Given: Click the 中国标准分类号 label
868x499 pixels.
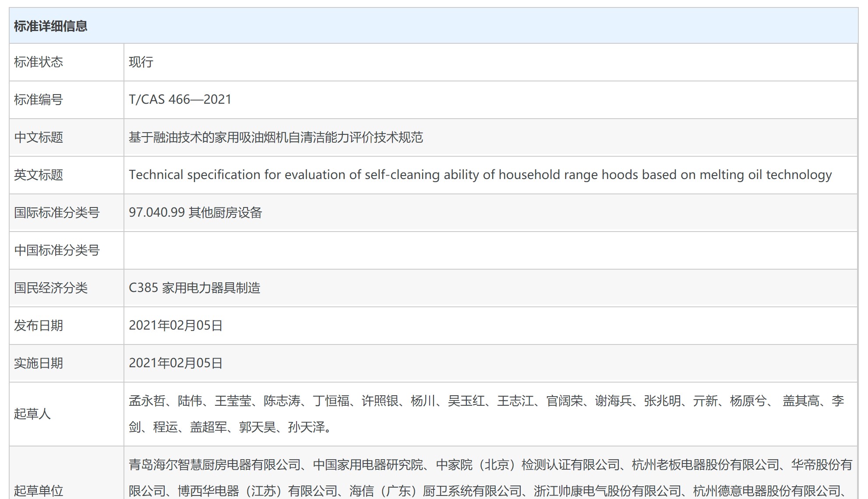Looking at the screenshot, I should pos(57,250).
